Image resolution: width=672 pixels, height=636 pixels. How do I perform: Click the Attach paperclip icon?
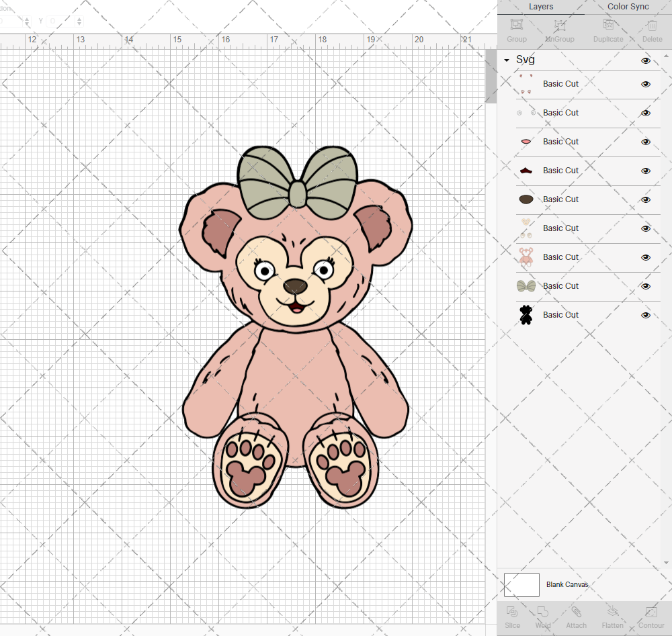[576, 612]
